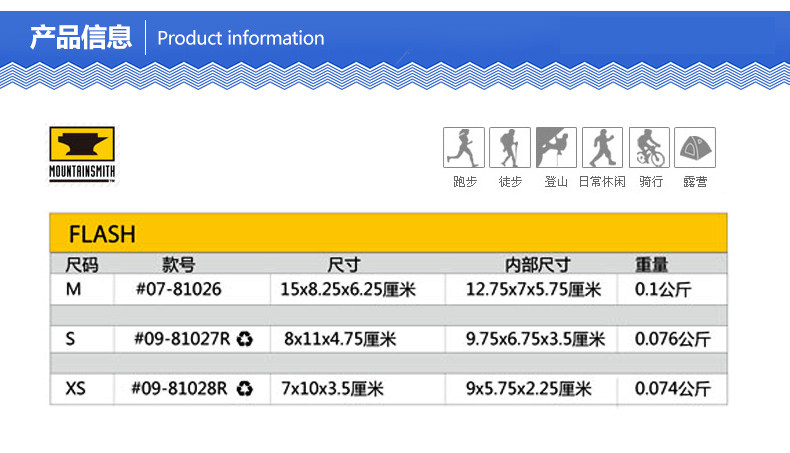Click dimension 15x8.25x6.25厘米
Image resolution: width=790 pixels, height=453 pixels.
pyautogui.click(x=348, y=289)
